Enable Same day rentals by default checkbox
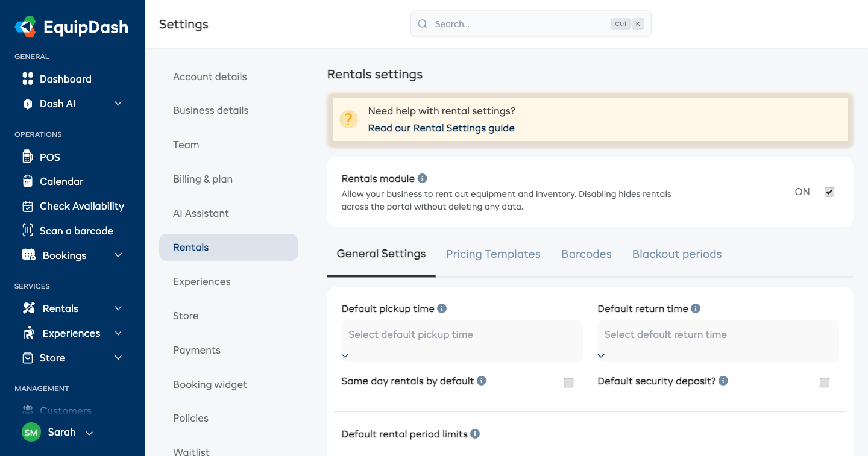This screenshot has height=456, width=868. click(x=568, y=383)
